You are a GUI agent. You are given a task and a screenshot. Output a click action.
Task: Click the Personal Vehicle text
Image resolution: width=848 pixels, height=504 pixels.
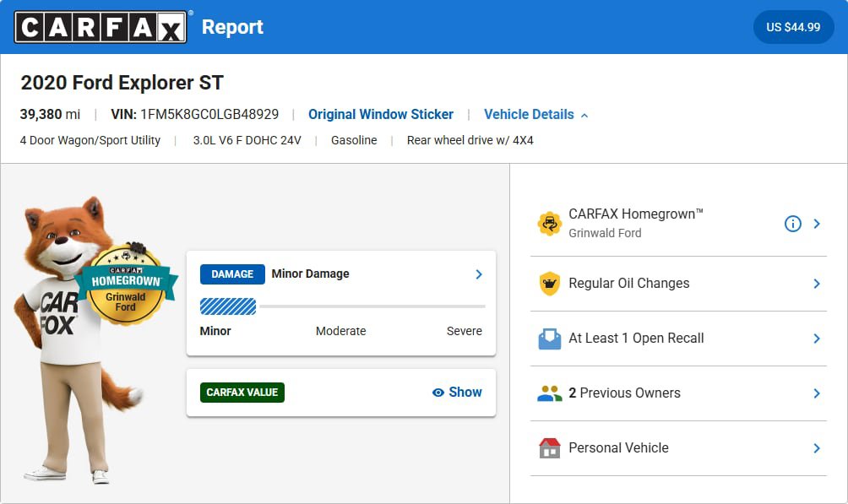tap(619, 447)
